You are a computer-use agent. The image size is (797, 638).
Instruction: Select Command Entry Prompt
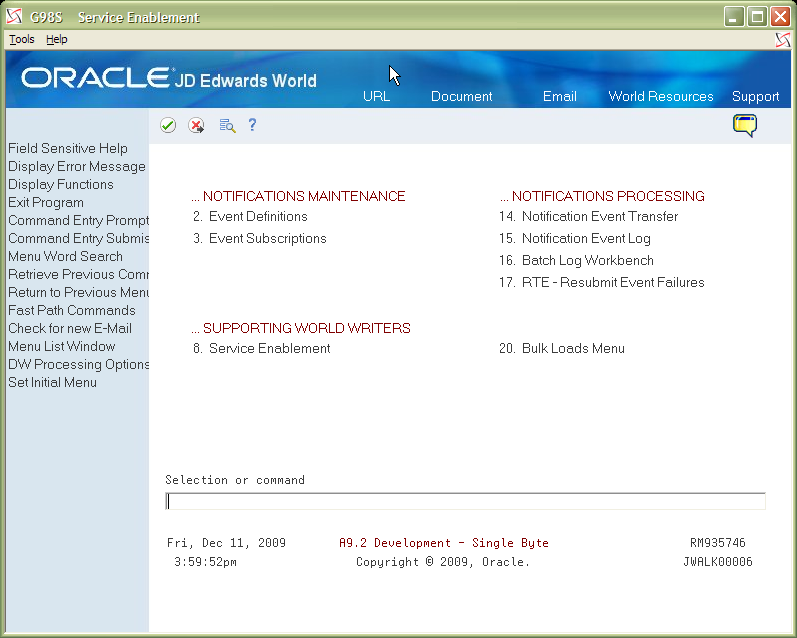click(x=78, y=221)
